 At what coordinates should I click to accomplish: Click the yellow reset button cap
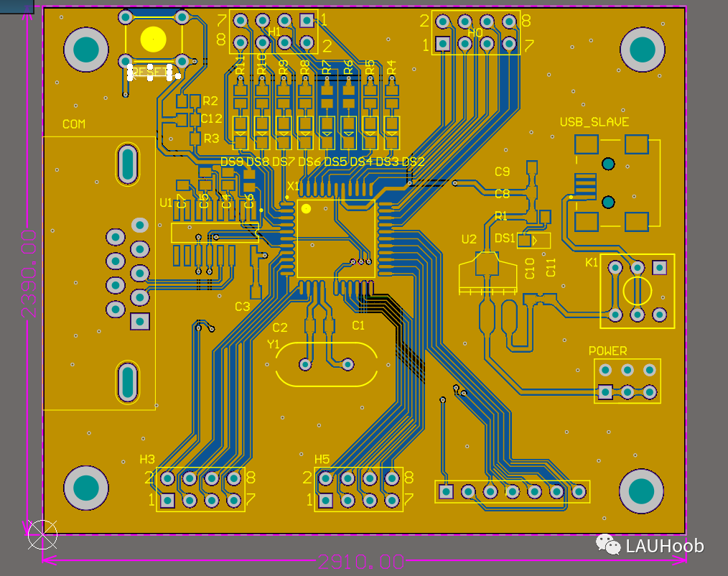153,40
